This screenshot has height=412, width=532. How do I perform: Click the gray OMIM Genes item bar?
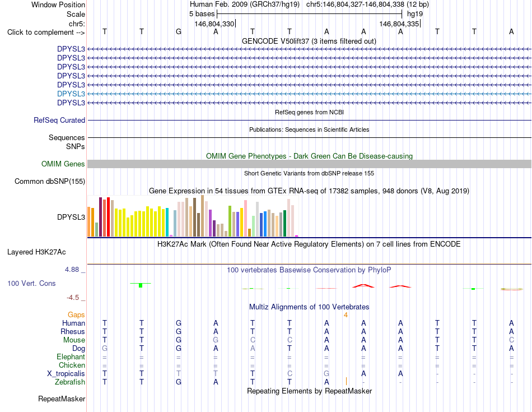[x=309, y=164]
